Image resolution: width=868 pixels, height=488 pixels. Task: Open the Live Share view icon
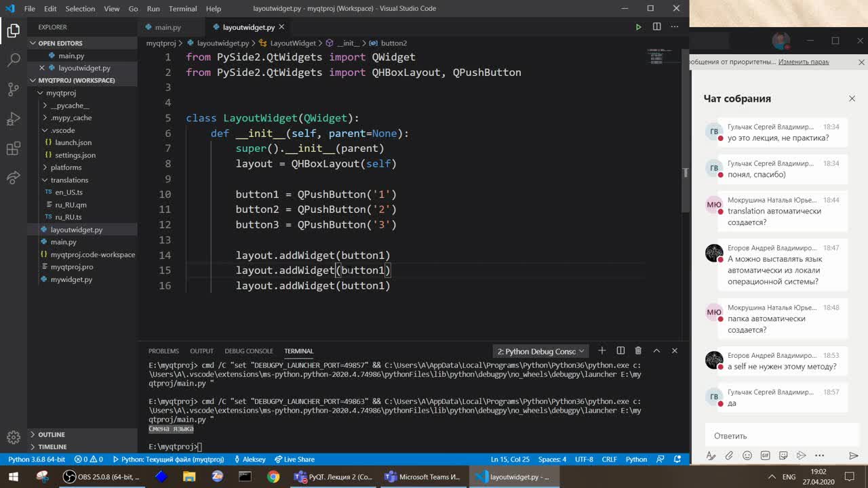pos(13,178)
